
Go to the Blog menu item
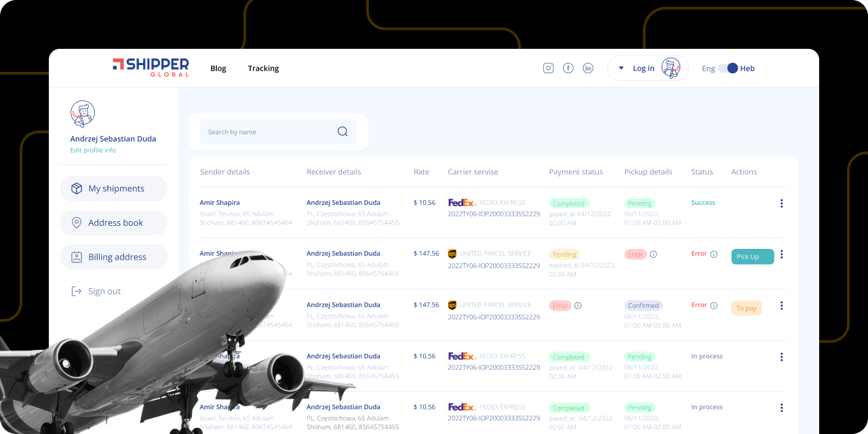pyautogui.click(x=218, y=68)
